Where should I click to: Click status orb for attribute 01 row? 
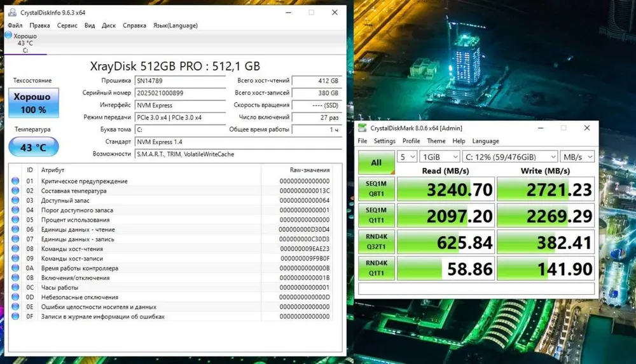point(15,181)
